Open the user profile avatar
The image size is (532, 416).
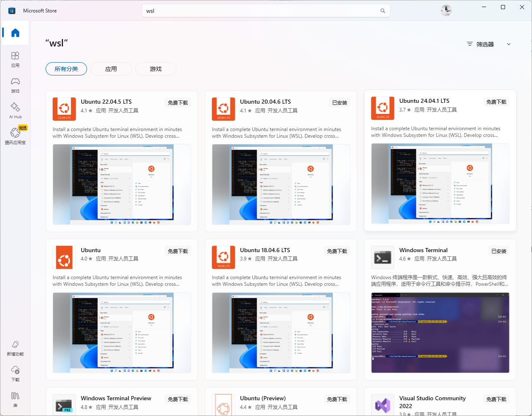click(446, 11)
